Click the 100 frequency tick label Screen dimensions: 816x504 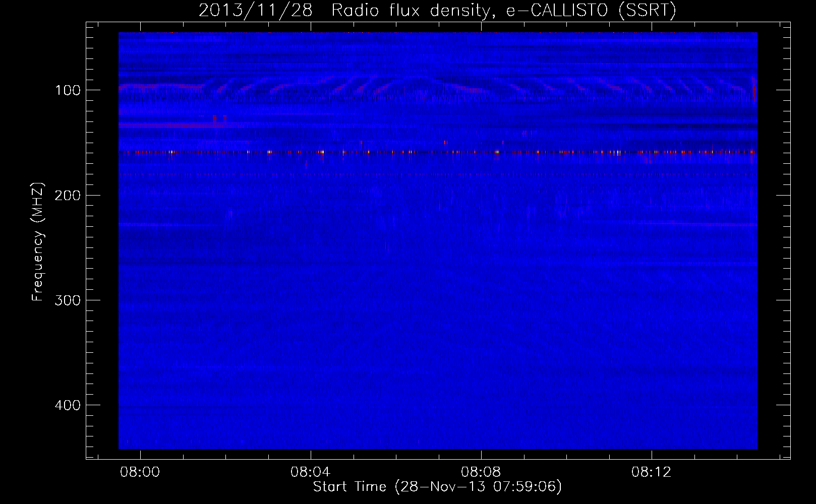(68, 90)
